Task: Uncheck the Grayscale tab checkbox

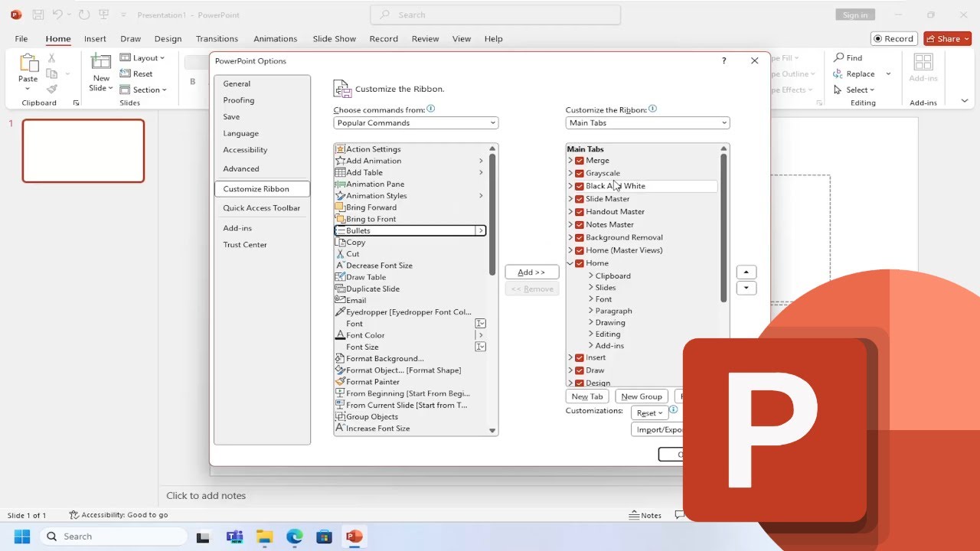Action: (580, 174)
